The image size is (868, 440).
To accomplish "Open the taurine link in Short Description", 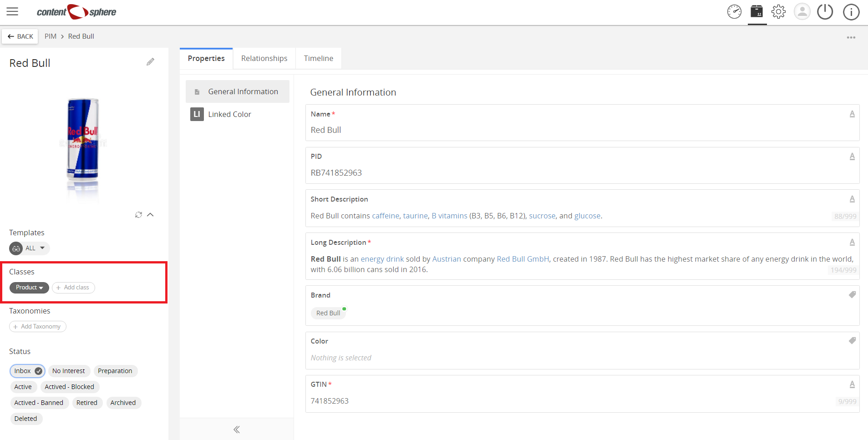I will point(416,216).
